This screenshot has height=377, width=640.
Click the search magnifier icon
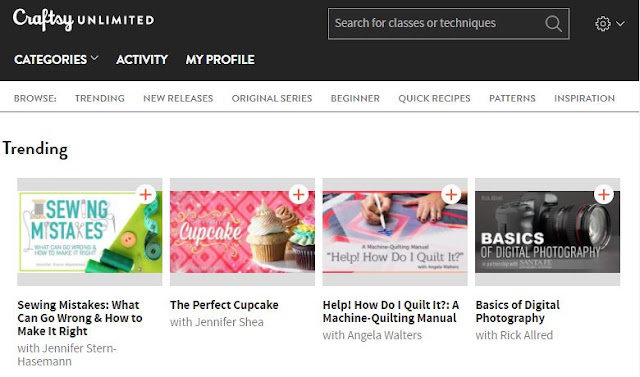click(x=553, y=24)
